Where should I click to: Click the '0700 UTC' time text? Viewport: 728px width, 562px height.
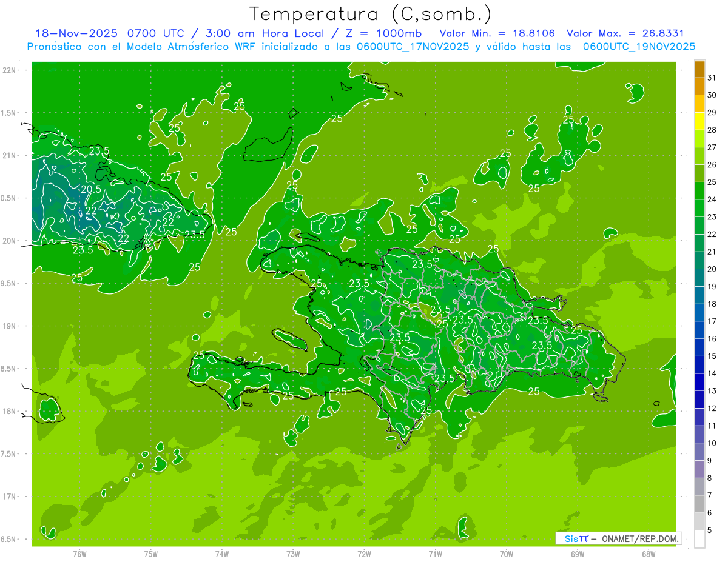(156, 33)
